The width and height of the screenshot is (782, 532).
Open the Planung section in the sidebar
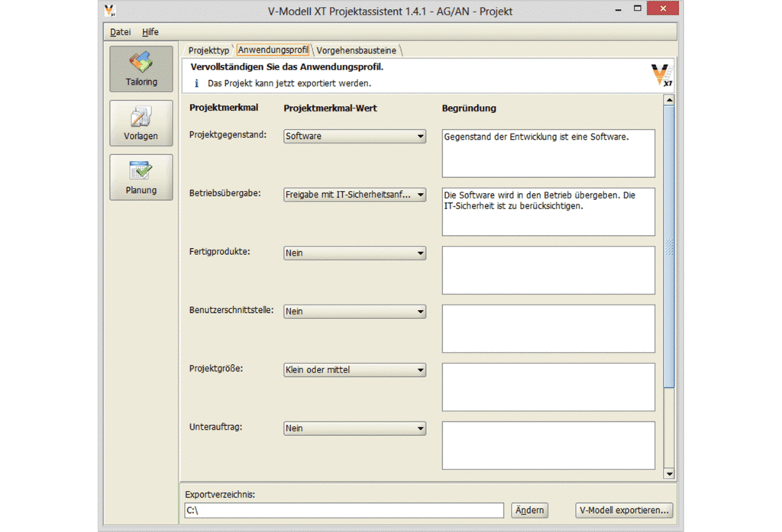141,178
